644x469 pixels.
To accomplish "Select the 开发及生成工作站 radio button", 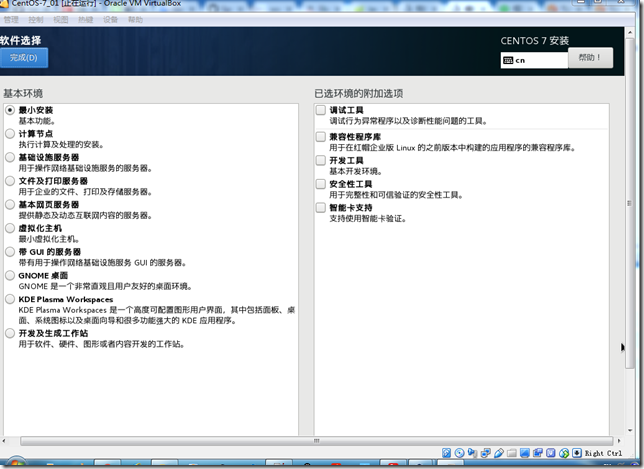I will pyautogui.click(x=10, y=333).
